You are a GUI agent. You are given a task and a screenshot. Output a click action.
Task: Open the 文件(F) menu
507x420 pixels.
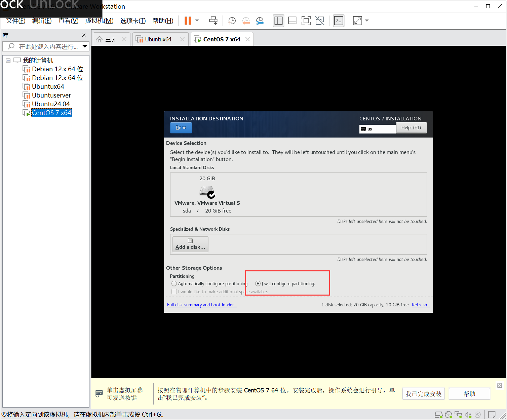click(x=16, y=21)
